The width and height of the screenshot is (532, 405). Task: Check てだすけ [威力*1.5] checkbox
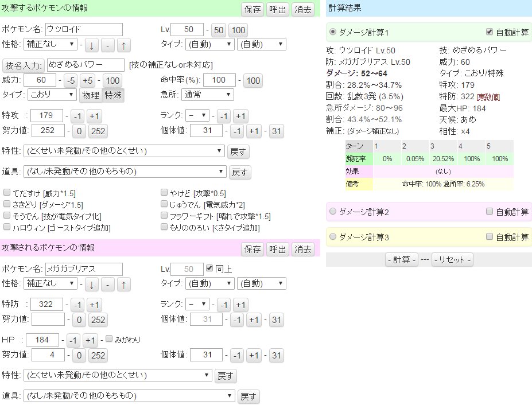tap(7, 193)
